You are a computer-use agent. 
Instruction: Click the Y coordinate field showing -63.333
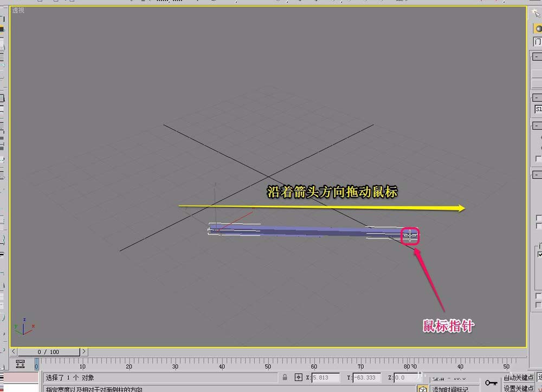tap(367, 377)
